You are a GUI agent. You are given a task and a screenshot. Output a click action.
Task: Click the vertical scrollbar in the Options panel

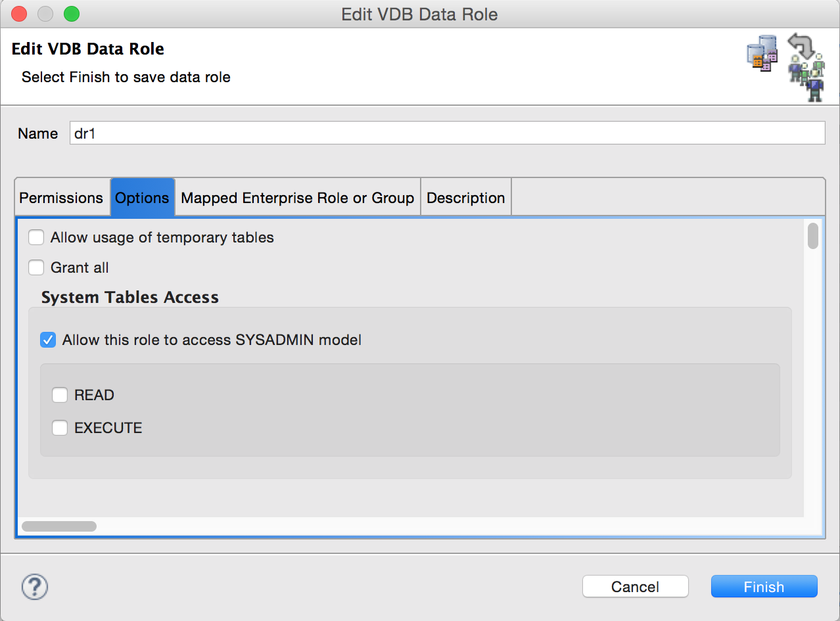[813, 237]
